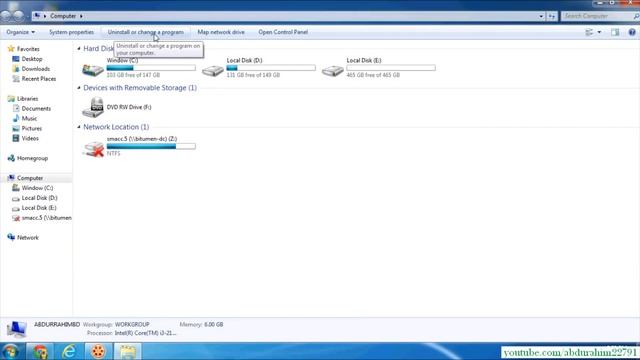Viewport: 640px width, 360px height.
Task: Launch Chrome from the taskbar
Action: click(40, 351)
